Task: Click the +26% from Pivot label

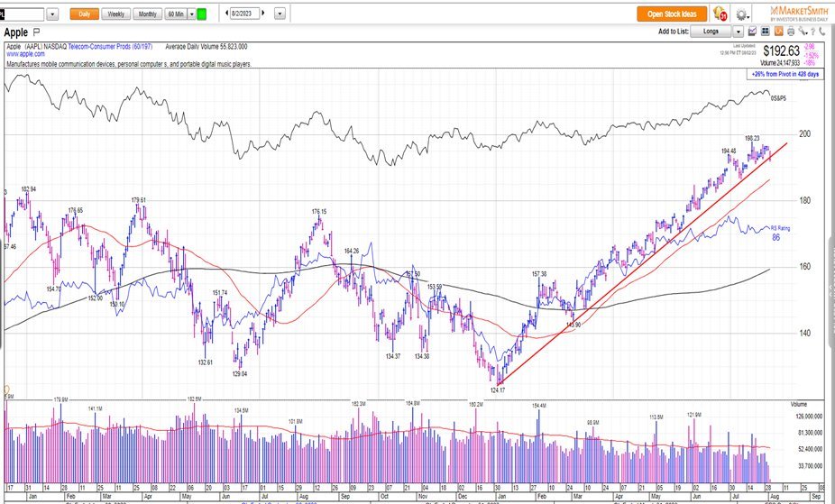Action: pos(785,75)
